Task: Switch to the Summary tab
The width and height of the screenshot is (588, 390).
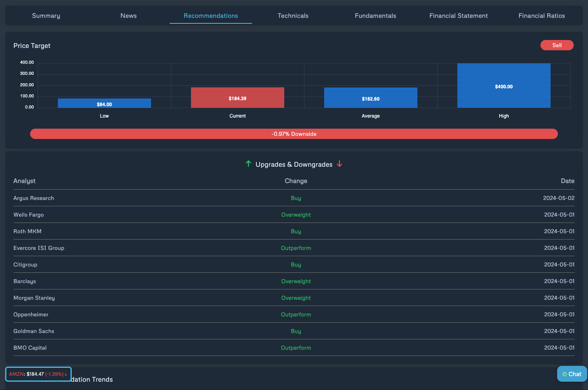Action: coord(46,15)
